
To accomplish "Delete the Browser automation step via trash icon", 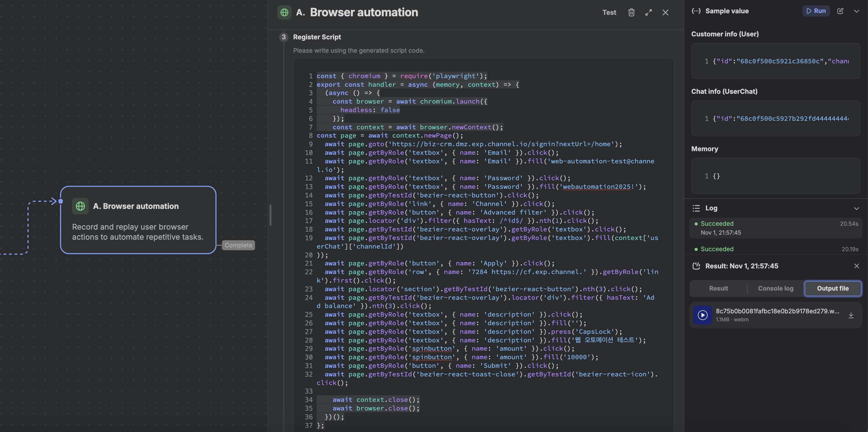I will click(631, 12).
